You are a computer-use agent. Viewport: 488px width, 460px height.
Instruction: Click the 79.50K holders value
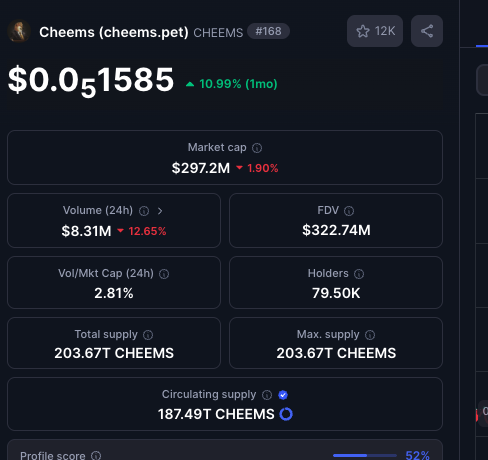click(336, 293)
